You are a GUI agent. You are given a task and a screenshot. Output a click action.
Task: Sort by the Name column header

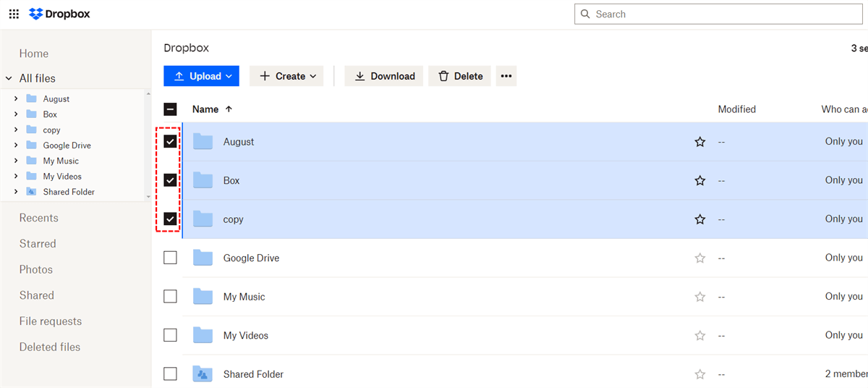pos(205,109)
